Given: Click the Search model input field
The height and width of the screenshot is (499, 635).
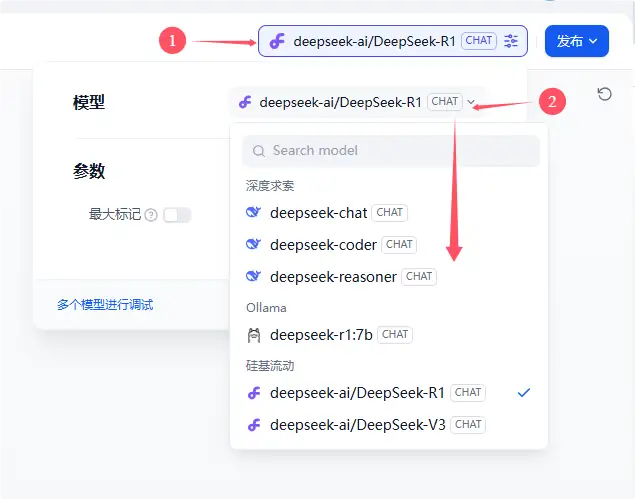Looking at the screenshot, I should 391,151.
